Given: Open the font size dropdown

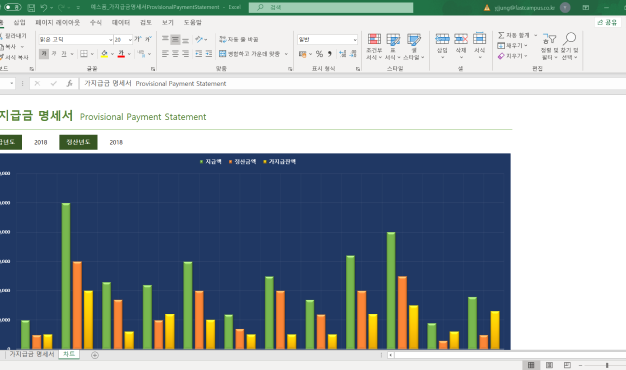Looking at the screenshot, I should [130, 40].
